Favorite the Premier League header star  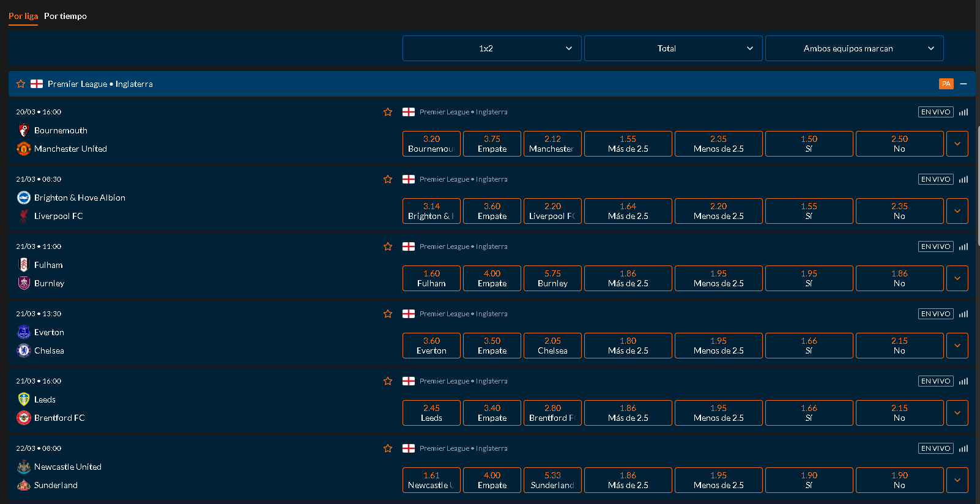click(21, 84)
